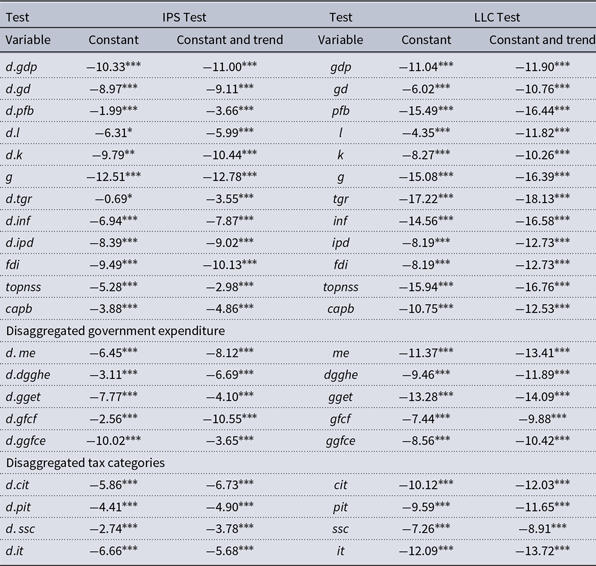Click the −9.79** value for d.k
596x566 pixels.
[x=113, y=155]
